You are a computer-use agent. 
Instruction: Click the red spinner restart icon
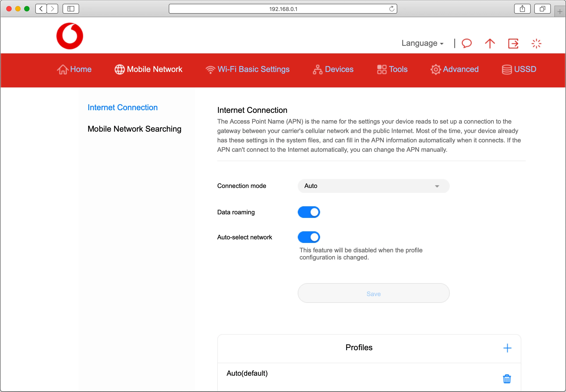[536, 44]
